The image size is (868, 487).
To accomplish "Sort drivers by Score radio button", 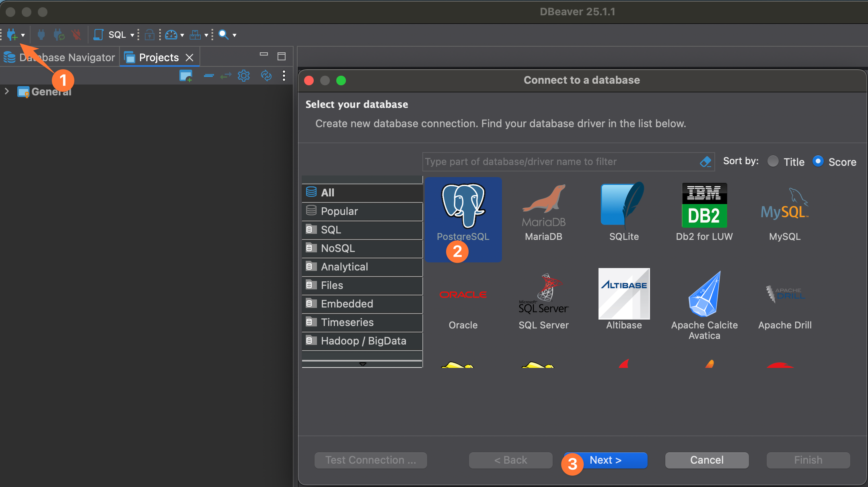I will click(818, 161).
